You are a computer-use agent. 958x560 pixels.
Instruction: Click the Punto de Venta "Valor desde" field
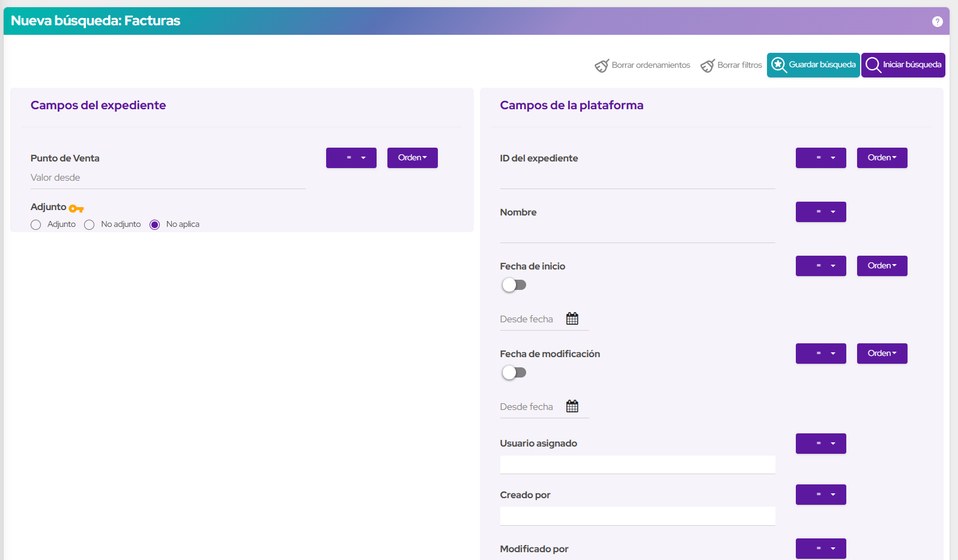[x=168, y=178]
